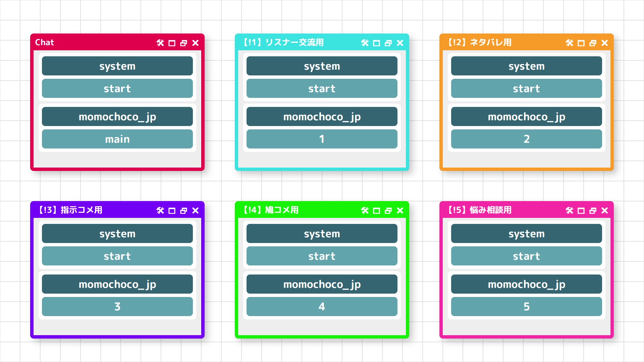Image resolution: width=644 pixels, height=362 pixels.
Task: Maximize the 【!1】 リスナー交流用 window
Action: [x=377, y=43]
